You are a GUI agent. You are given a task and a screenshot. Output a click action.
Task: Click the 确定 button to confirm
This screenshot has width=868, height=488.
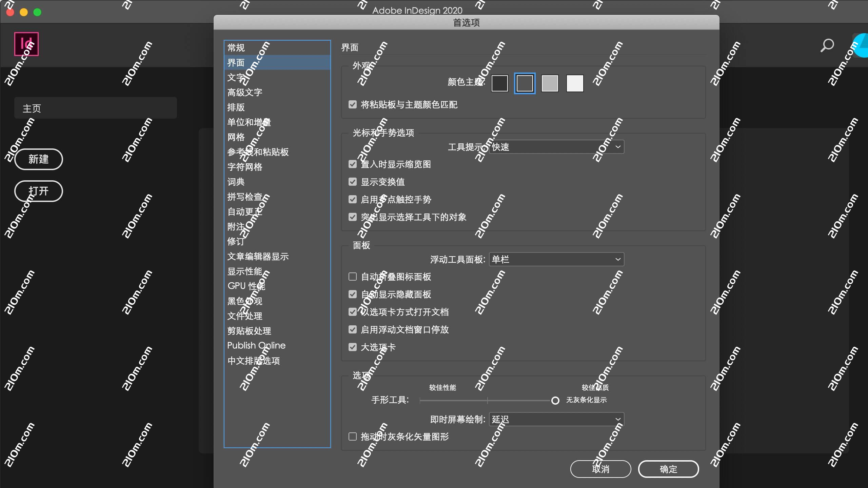[668, 469]
